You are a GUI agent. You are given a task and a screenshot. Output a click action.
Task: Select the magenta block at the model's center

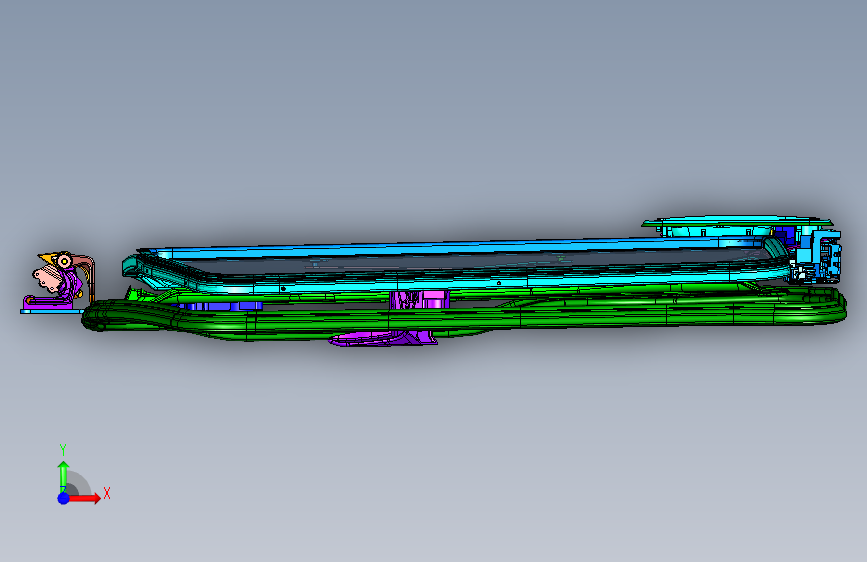419,299
